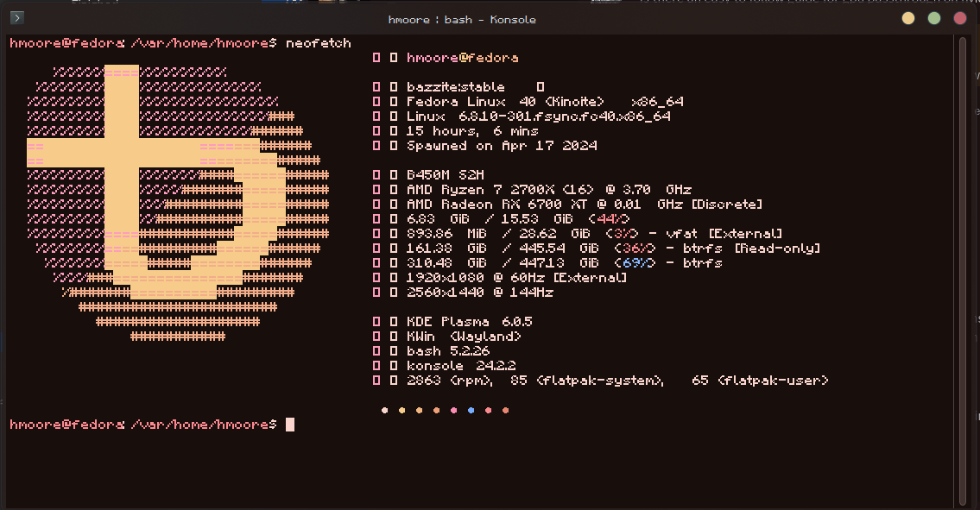Open the Konsole window menu terminal icon
Image resolution: width=980 pixels, height=510 pixels.
(17, 18)
